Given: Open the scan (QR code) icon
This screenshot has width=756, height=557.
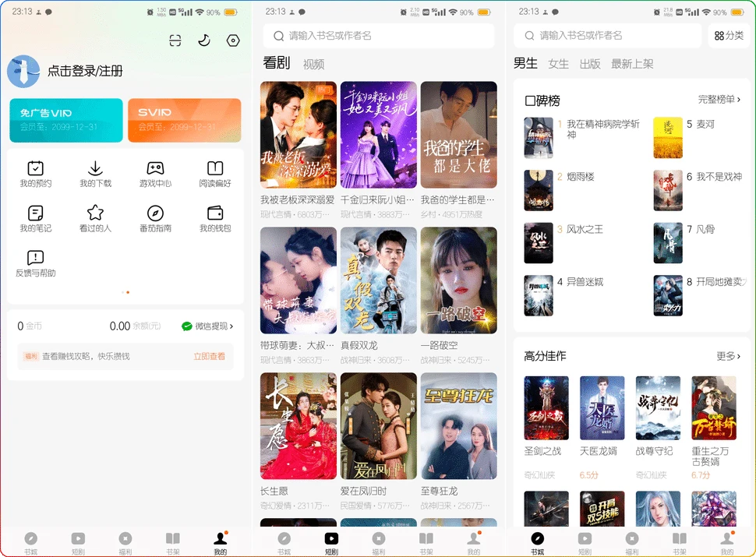Looking at the screenshot, I should (175, 41).
